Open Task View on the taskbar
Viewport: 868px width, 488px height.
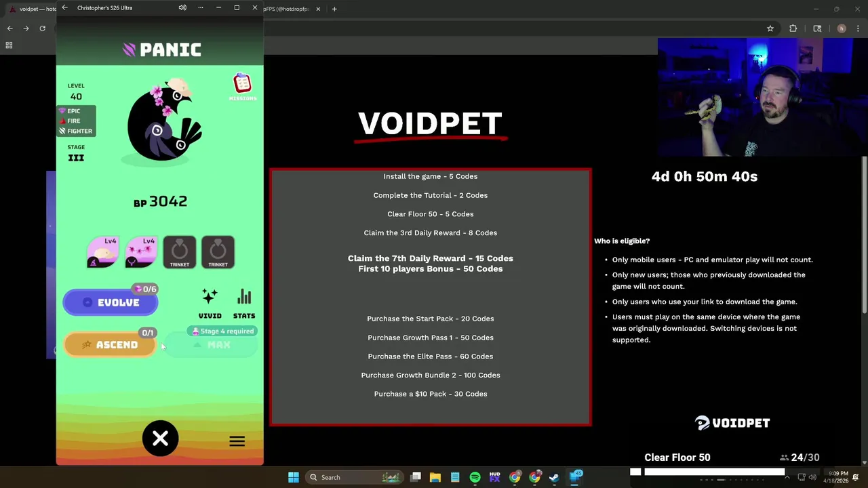(x=416, y=477)
